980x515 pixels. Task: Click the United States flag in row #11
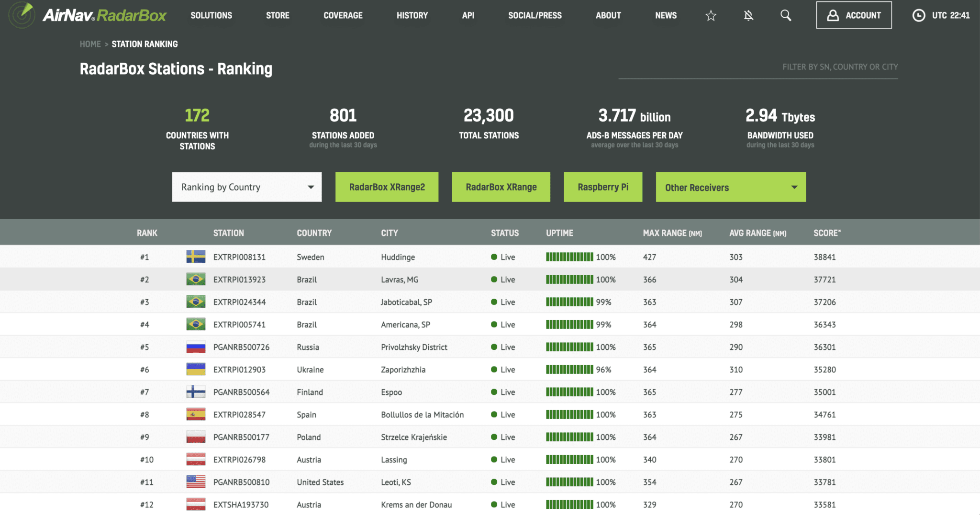196,482
